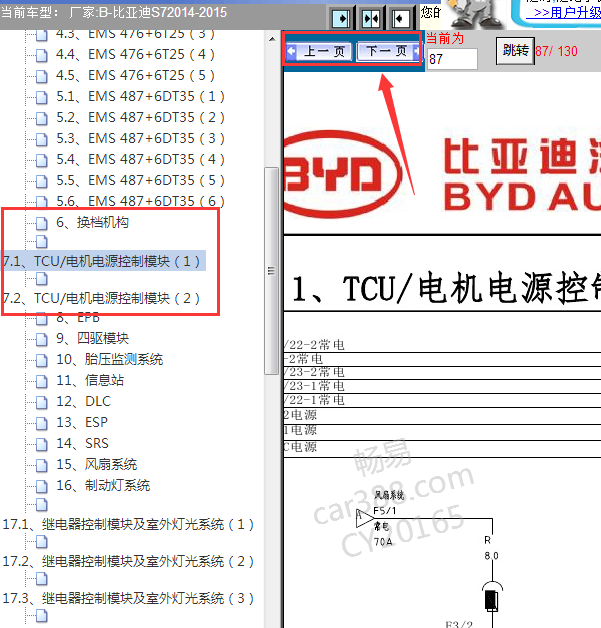601x628 pixels.
Task: Click page icon beside 4.5、EMS 476+6T25
Action: [x=42, y=76]
